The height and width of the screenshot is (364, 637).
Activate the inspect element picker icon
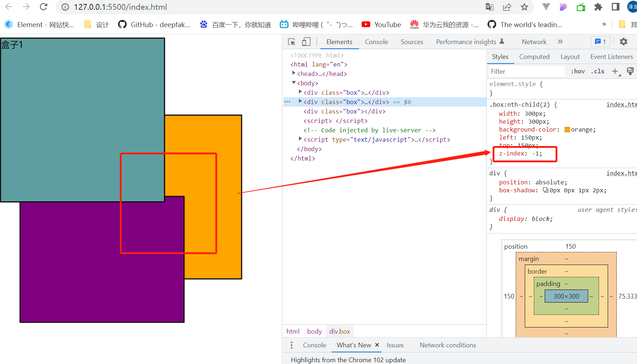pyautogui.click(x=292, y=42)
